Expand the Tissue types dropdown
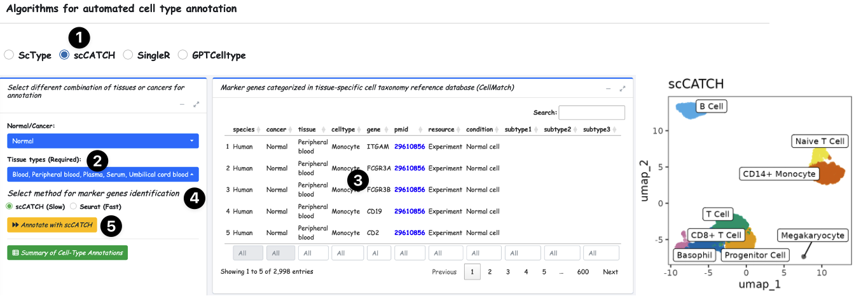The width and height of the screenshot is (868, 303). (x=102, y=174)
